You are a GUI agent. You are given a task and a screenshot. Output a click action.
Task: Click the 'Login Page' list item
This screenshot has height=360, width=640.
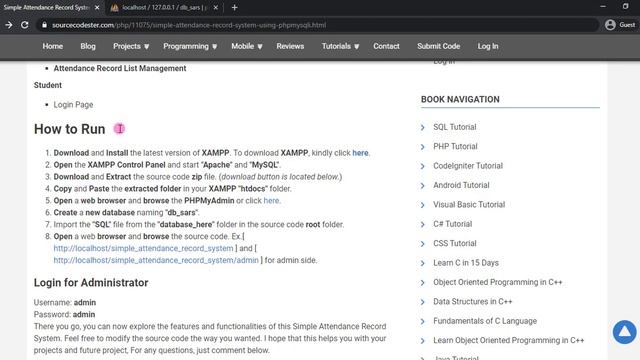tap(73, 104)
